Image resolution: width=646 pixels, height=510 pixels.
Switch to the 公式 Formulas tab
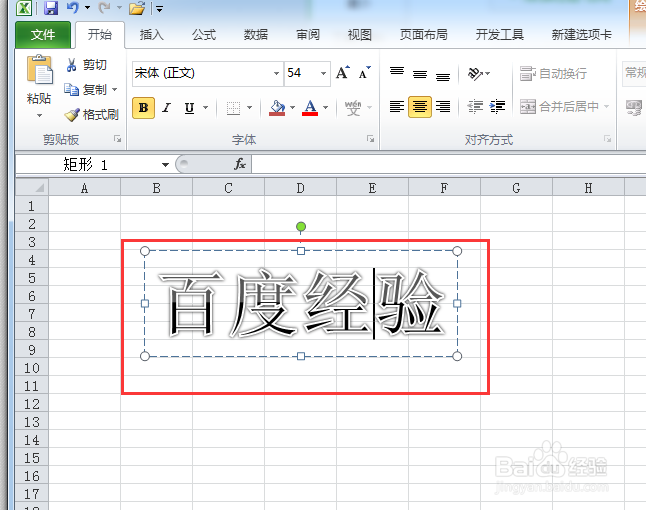(x=204, y=35)
